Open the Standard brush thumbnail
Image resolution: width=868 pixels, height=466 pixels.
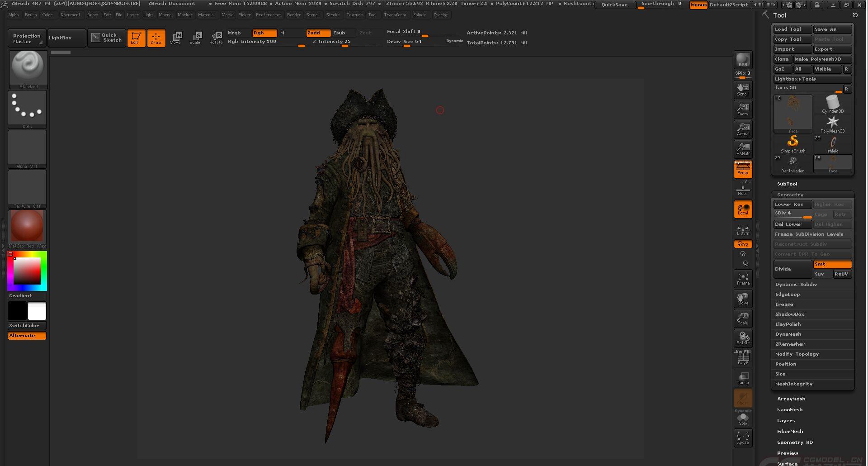(28, 69)
